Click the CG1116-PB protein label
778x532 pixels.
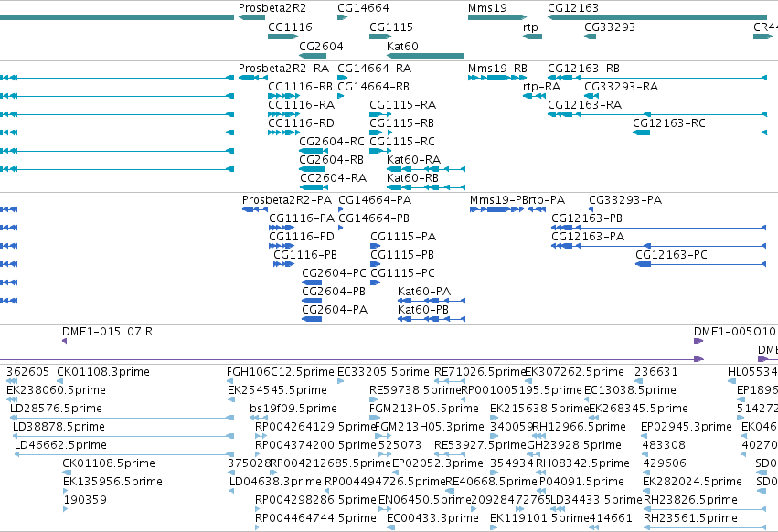click(305, 255)
